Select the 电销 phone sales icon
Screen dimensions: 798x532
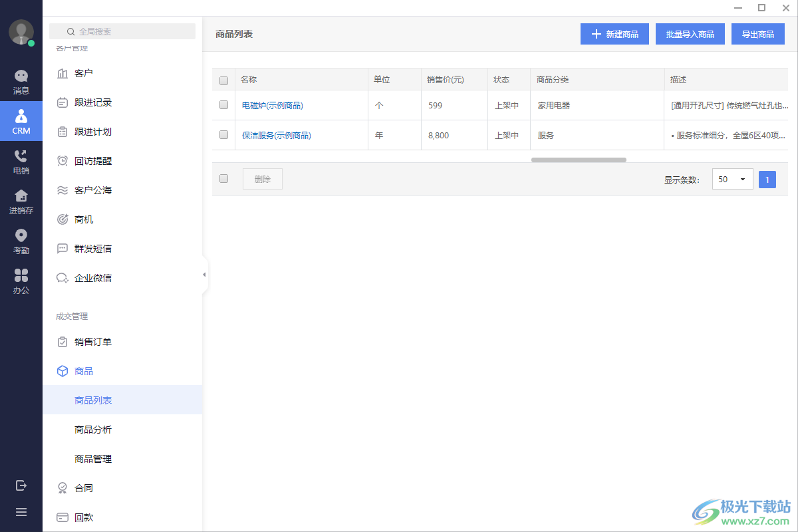(21, 162)
